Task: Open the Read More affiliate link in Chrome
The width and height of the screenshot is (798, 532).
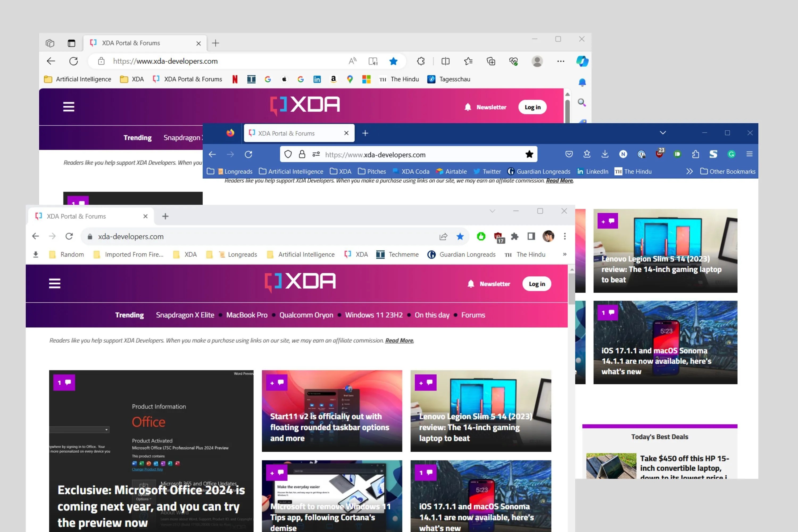Action: [399, 340]
